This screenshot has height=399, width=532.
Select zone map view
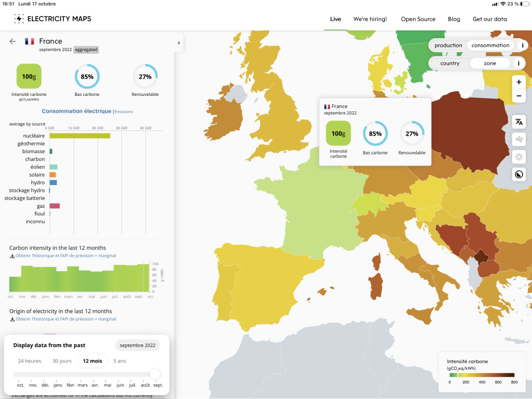point(490,63)
